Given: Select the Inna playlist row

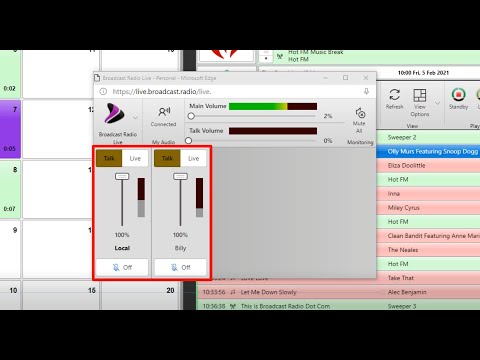Looking at the screenshot, I should [428, 194].
